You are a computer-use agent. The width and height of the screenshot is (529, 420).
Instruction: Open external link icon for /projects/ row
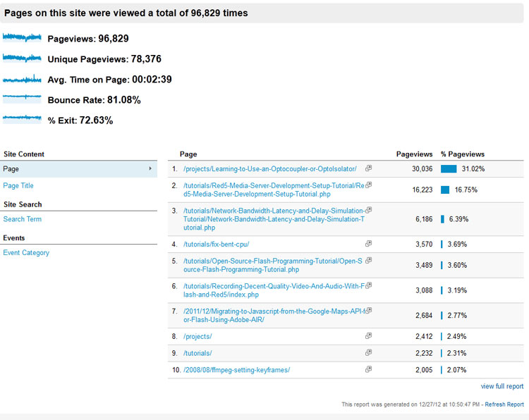[x=368, y=335]
